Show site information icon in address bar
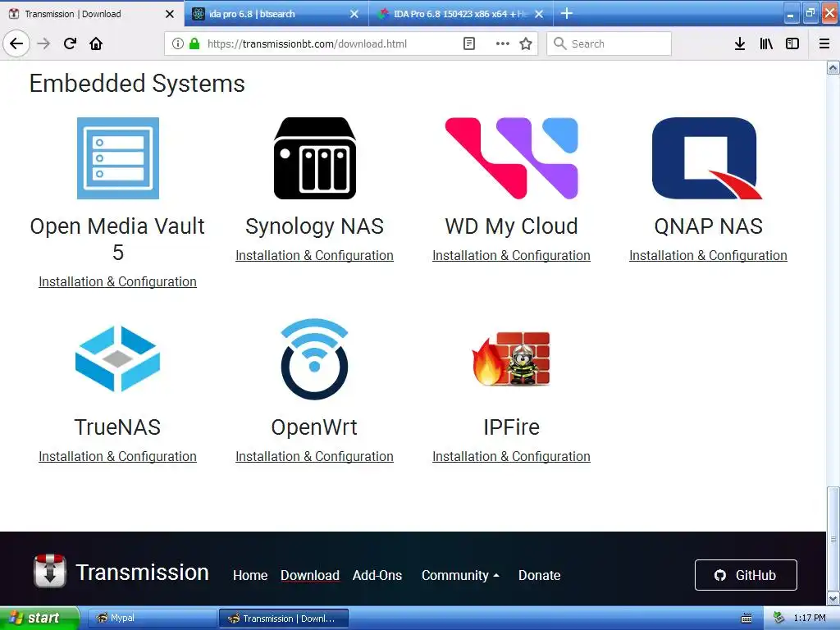 coord(178,44)
